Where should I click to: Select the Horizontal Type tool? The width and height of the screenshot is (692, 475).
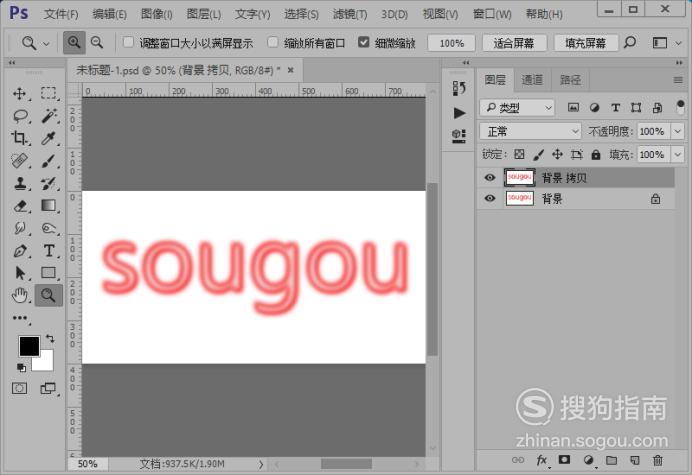[x=49, y=251]
